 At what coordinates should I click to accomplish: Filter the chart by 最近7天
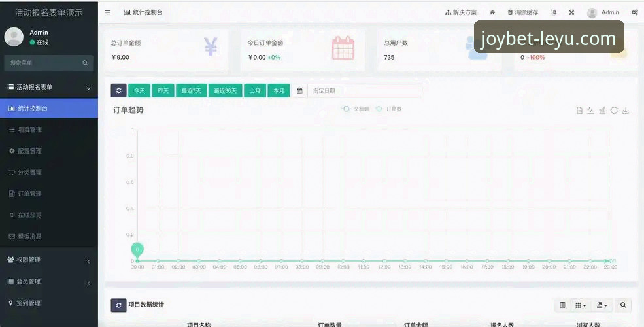(192, 91)
